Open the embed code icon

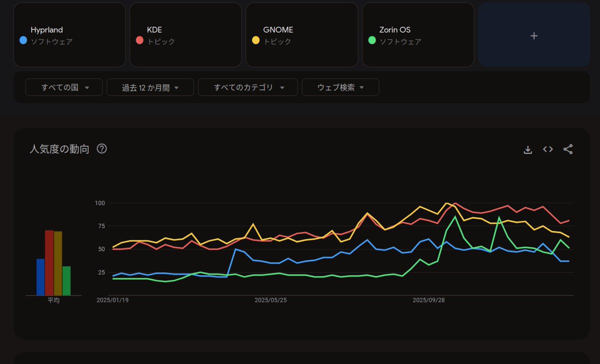[x=548, y=149]
